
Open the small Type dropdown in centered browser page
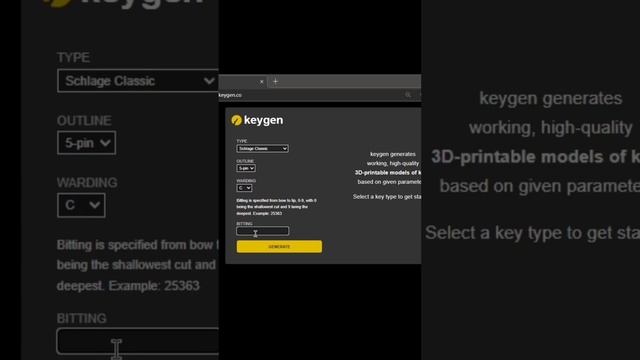(262, 149)
